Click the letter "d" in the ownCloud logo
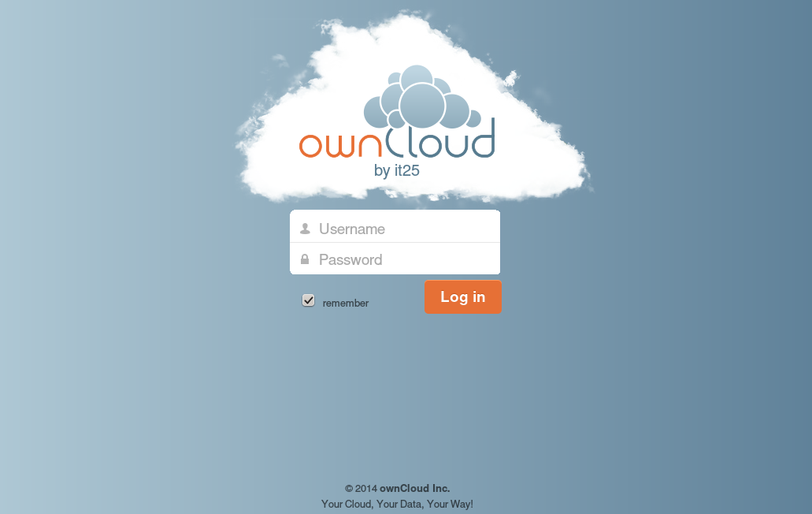Viewport: 812px width, 514px height. 484,140
